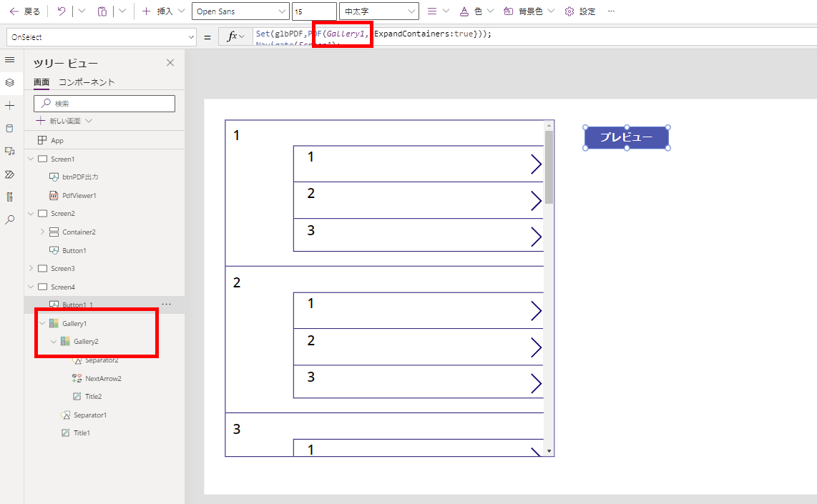
Task: Switch to the 画面 tab
Action: pyautogui.click(x=41, y=81)
